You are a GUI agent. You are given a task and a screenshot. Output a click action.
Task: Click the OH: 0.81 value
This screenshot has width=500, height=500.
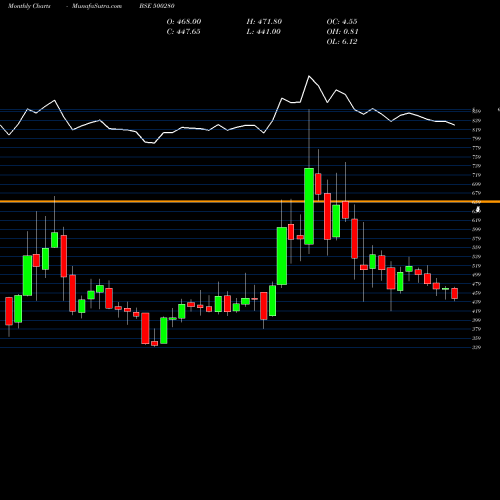(x=343, y=32)
